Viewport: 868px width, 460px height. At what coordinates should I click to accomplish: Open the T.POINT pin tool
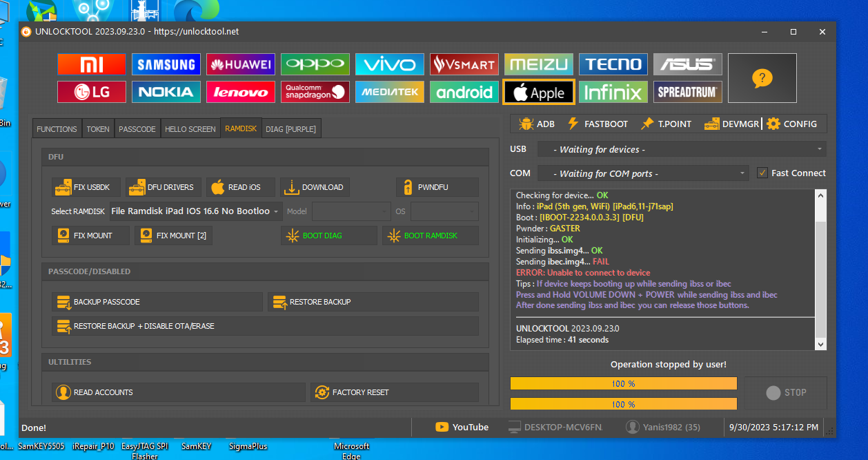point(666,124)
